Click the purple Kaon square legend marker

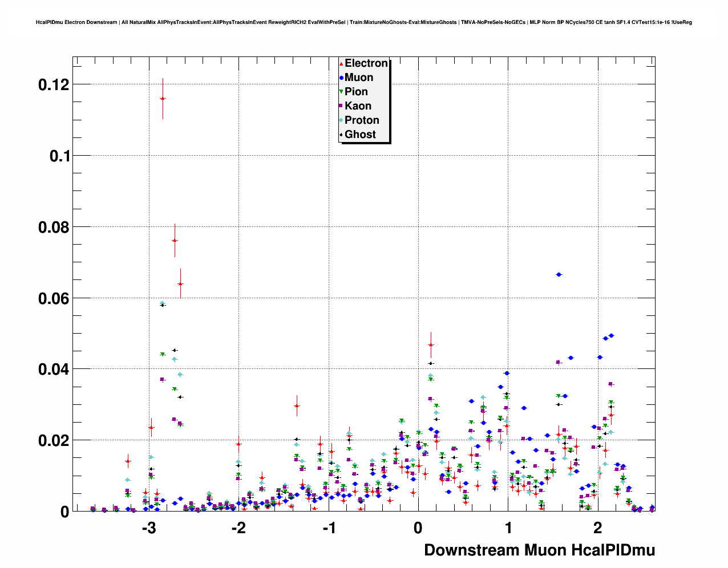click(x=341, y=106)
